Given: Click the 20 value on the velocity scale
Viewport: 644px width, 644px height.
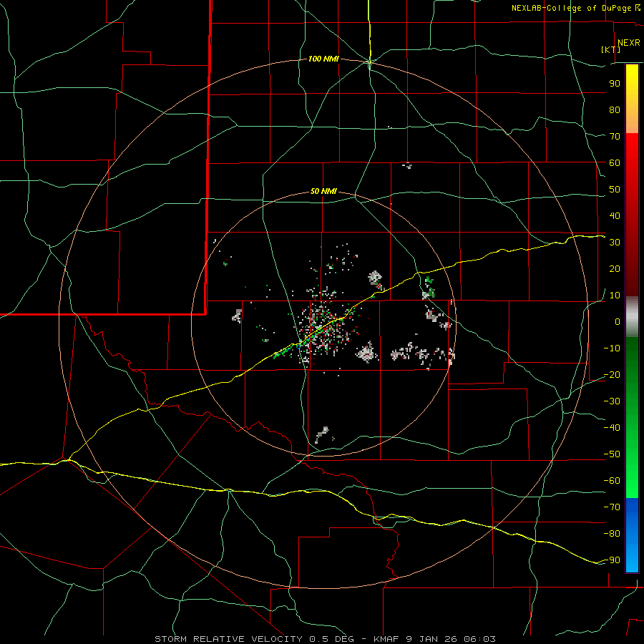Looking at the screenshot, I should [x=615, y=269].
